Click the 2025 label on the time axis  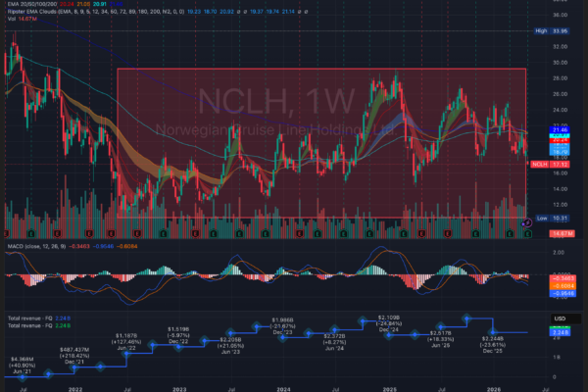(390, 389)
